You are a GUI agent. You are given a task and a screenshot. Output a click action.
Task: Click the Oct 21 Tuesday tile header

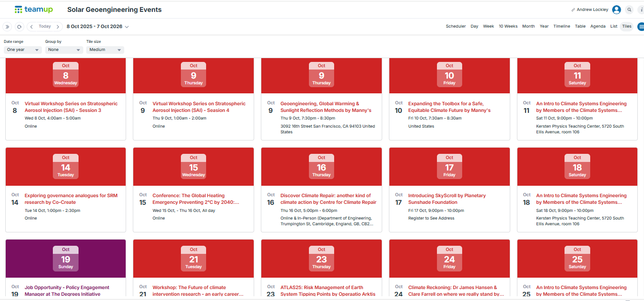point(194,258)
